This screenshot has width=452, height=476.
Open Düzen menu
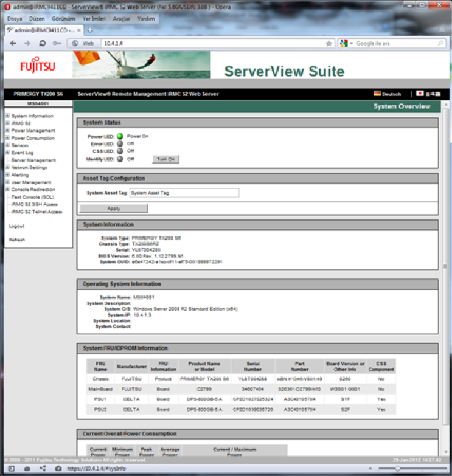37,19
